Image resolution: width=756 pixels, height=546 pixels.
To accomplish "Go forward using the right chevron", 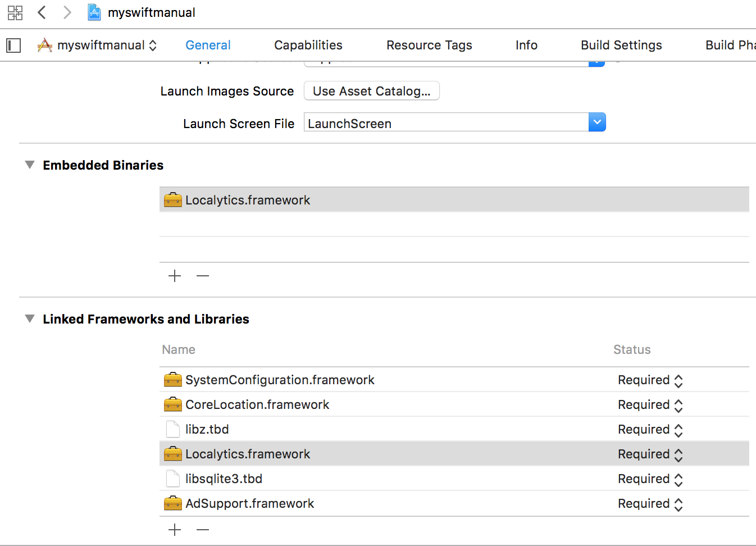I will 67,12.
